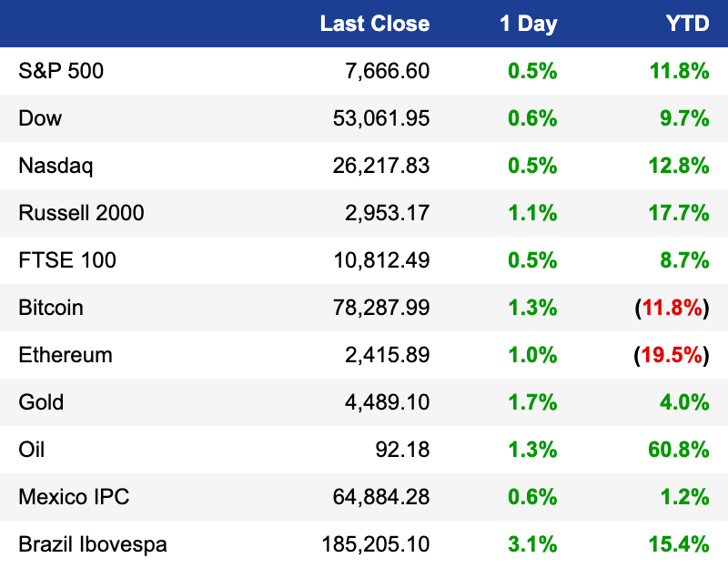Select the Dow row label
This screenshot has height=568, width=728.
tap(40, 118)
